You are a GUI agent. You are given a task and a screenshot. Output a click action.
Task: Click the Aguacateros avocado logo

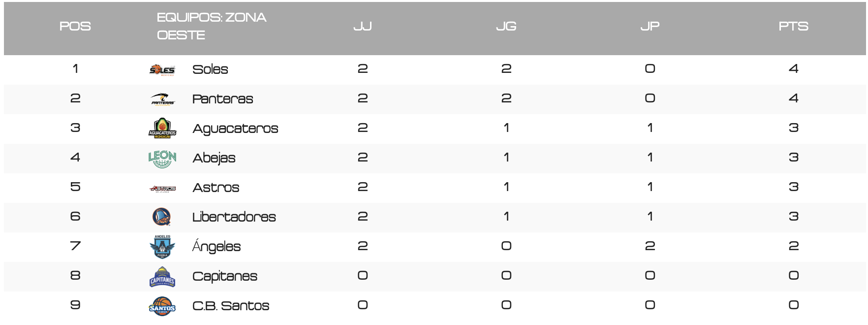[x=162, y=129]
